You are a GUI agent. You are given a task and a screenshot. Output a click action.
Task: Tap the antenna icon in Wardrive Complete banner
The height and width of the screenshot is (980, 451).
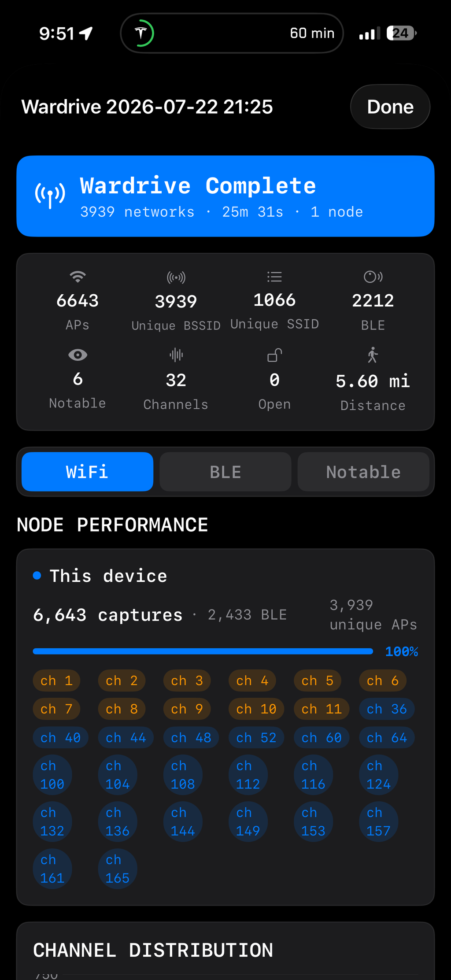50,195
